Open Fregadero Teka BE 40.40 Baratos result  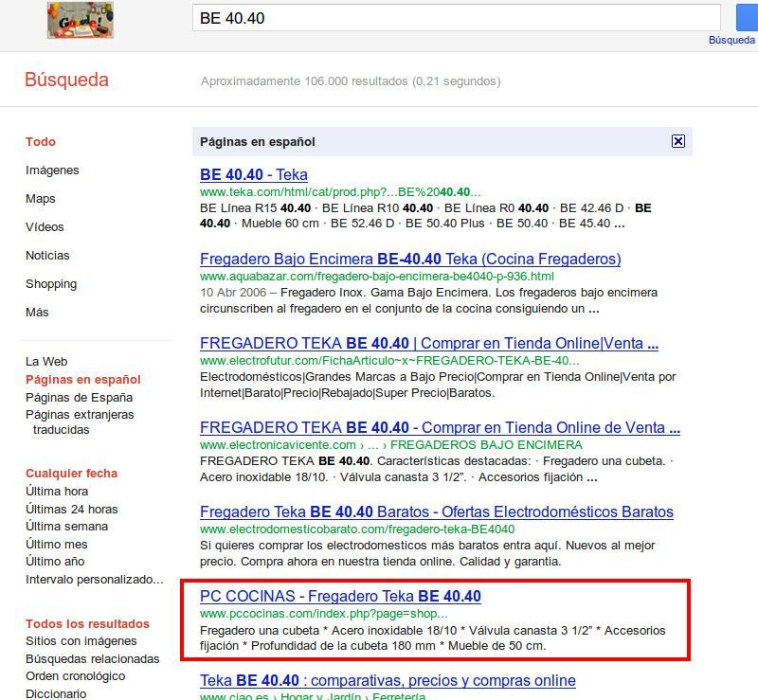pyautogui.click(x=437, y=512)
